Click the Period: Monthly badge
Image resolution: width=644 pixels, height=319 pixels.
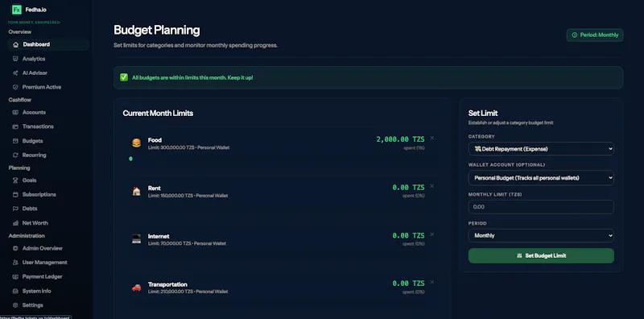pos(595,35)
